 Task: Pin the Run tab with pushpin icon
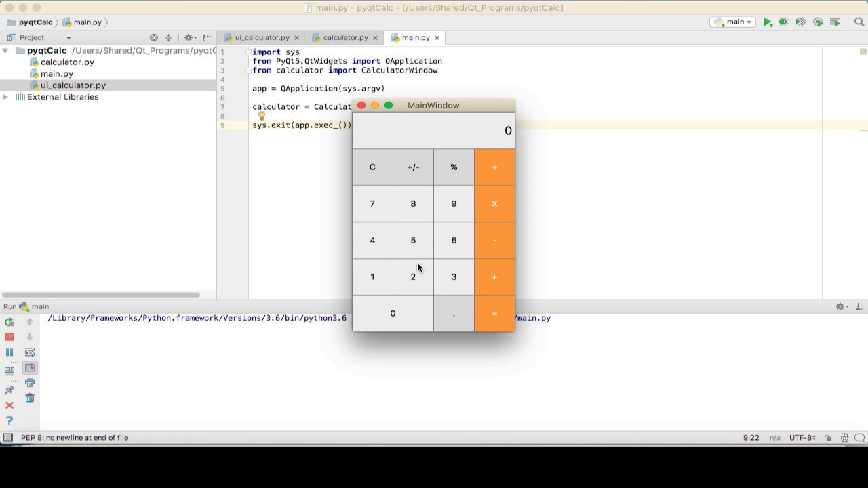click(9, 390)
